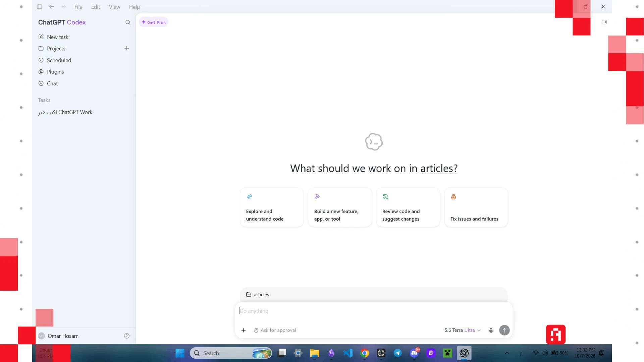Image resolution: width=644 pixels, height=362 pixels.
Task: Open the 5.6 Terra Ultra model selector
Action: coord(463,330)
